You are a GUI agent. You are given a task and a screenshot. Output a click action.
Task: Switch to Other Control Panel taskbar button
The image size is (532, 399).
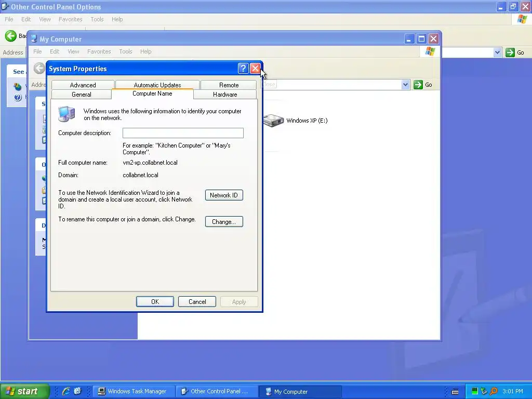tap(217, 391)
